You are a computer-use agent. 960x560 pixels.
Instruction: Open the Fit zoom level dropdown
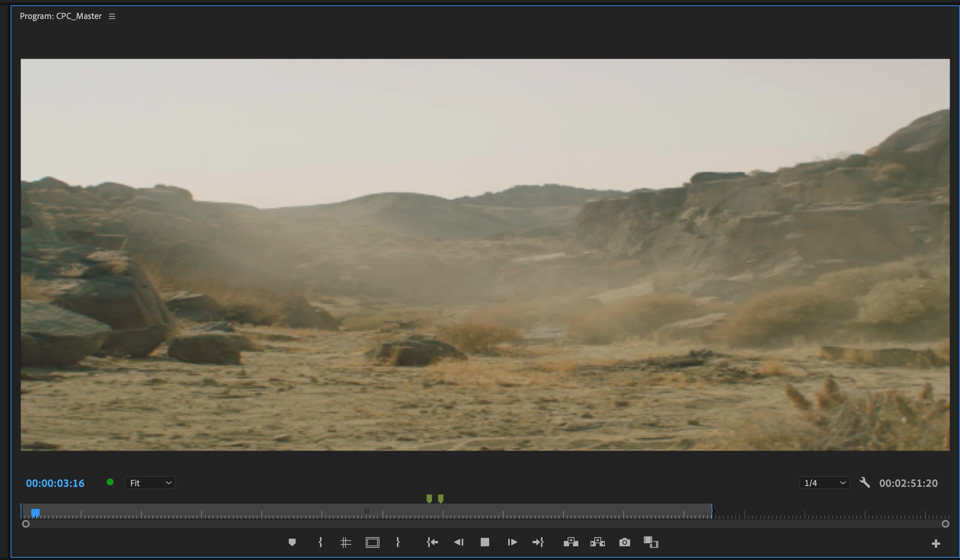click(x=150, y=483)
